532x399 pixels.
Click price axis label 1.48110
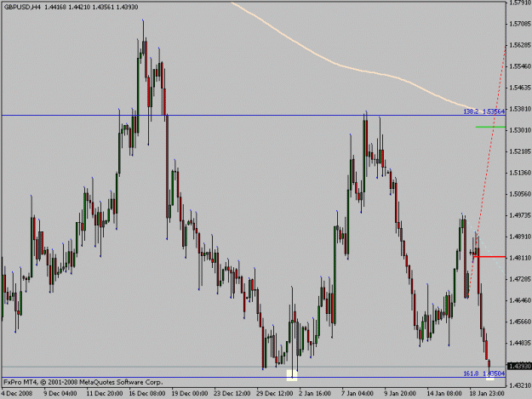click(x=520, y=258)
